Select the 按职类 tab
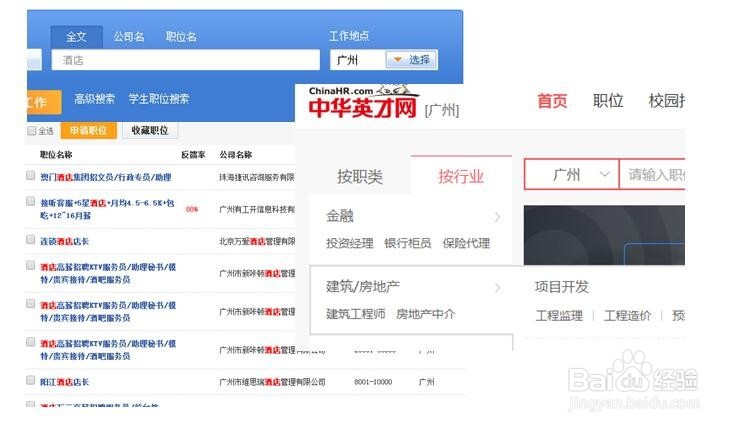The image size is (741, 429). point(360,177)
